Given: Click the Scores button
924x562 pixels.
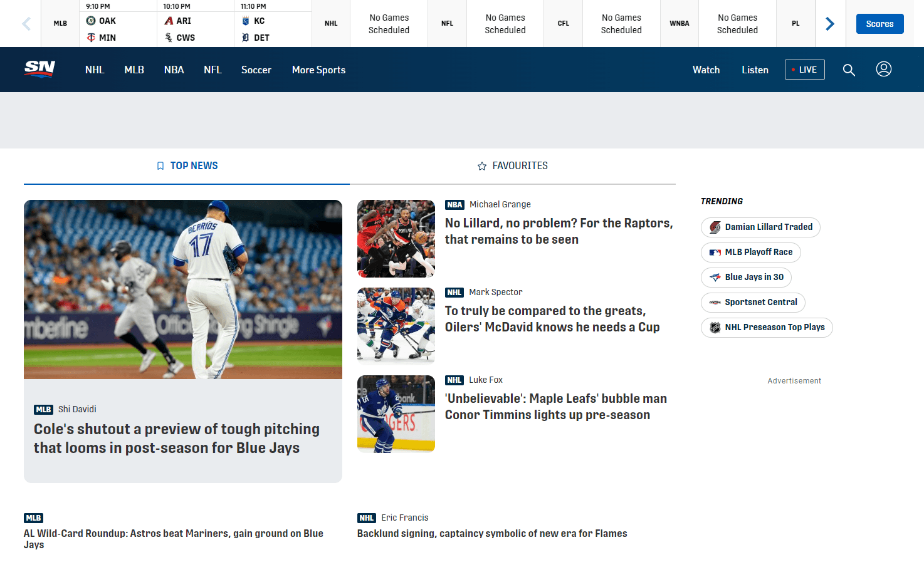Looking at the screenshot, I should (880, 24).
